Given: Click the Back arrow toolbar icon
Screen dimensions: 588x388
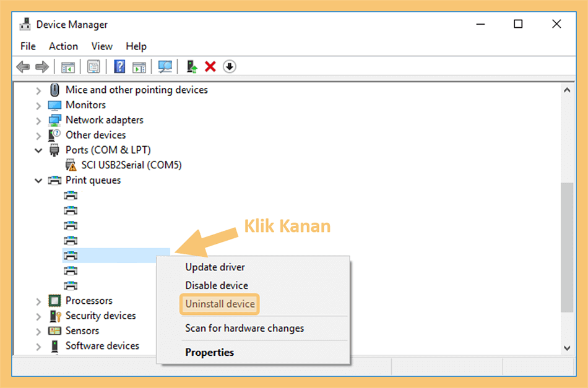Looking at the screenshot, I should pyautogui.click(x=24, y=67).
